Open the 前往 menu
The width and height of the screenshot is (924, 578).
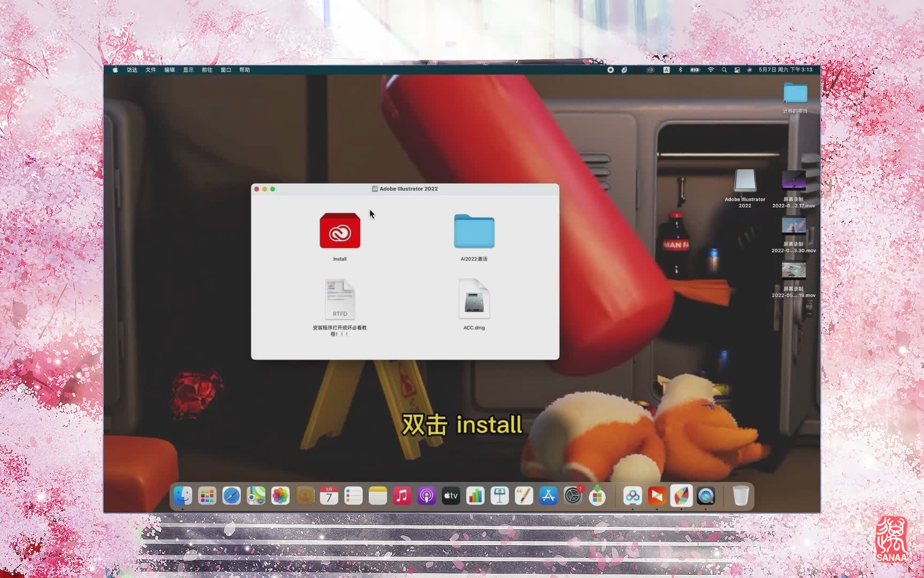pyautogui.click(x=207, y=70)
